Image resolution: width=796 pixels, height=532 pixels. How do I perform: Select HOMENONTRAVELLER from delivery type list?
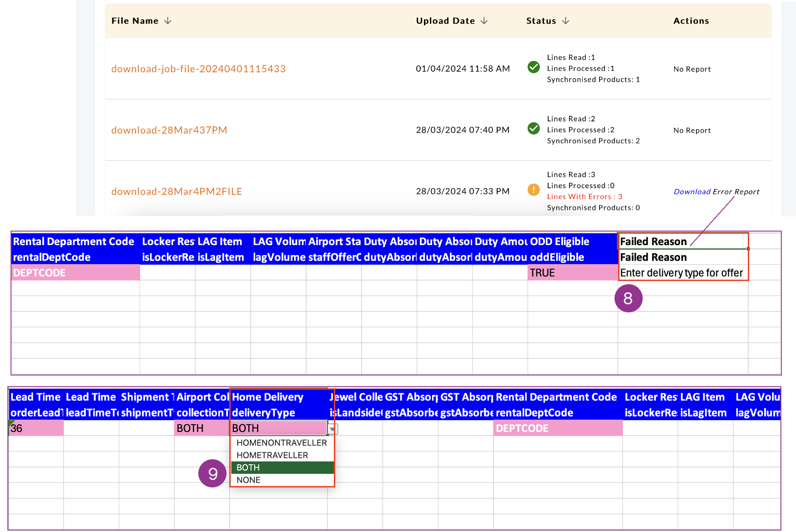click(x=282, y=443)
